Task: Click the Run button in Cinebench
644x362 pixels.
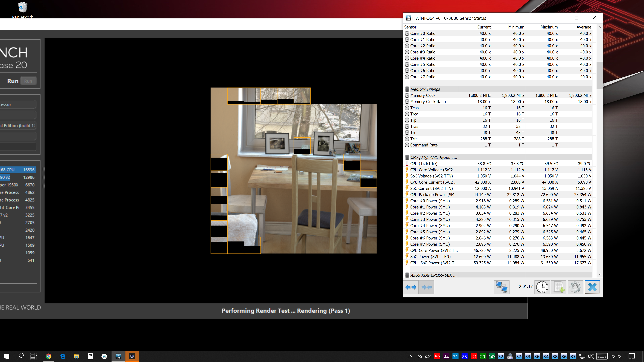Action: (28, 81)
